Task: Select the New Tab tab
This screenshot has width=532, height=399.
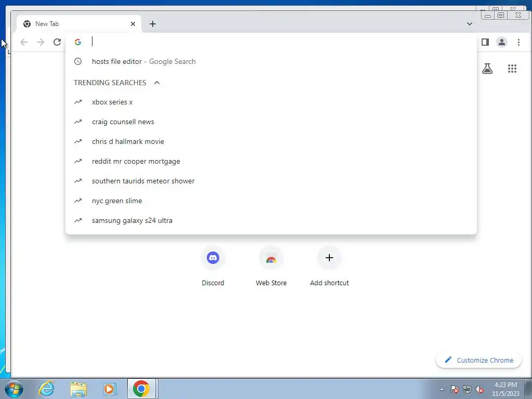Action: click(79, 24)
